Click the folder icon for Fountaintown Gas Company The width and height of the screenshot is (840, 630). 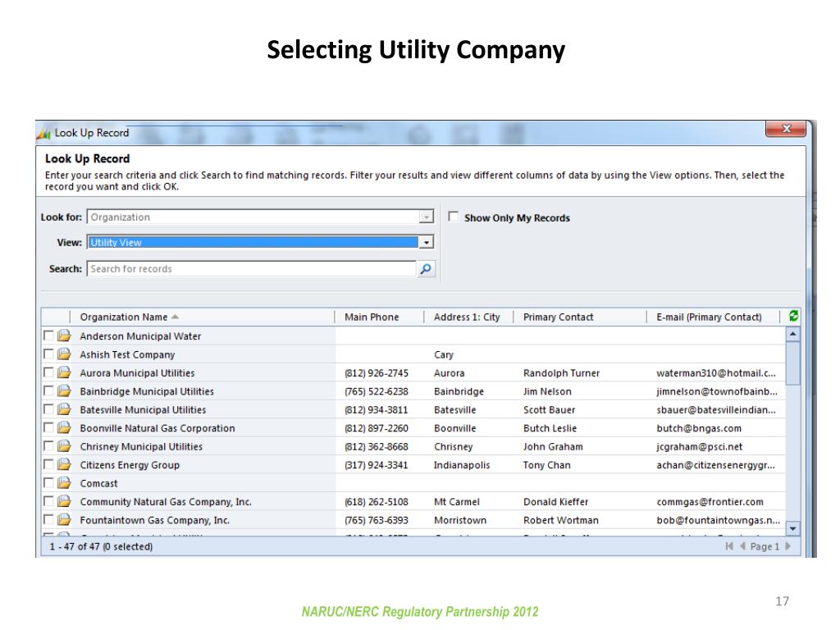click(x=64, y=519)
